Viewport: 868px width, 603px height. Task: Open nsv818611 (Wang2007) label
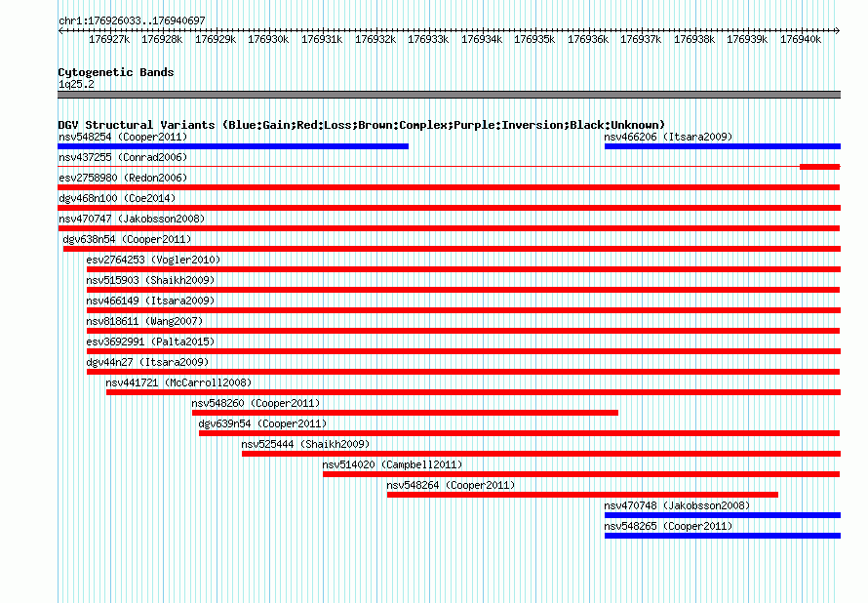coord(144,321)
